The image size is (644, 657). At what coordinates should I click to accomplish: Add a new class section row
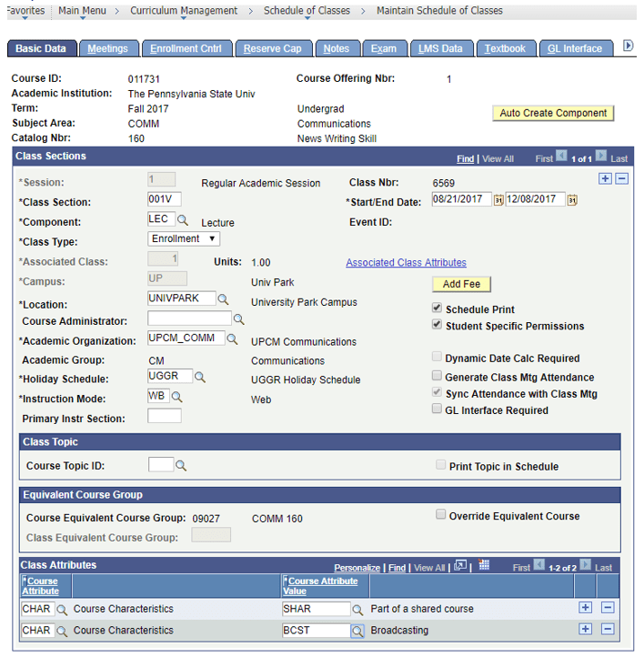605,179
